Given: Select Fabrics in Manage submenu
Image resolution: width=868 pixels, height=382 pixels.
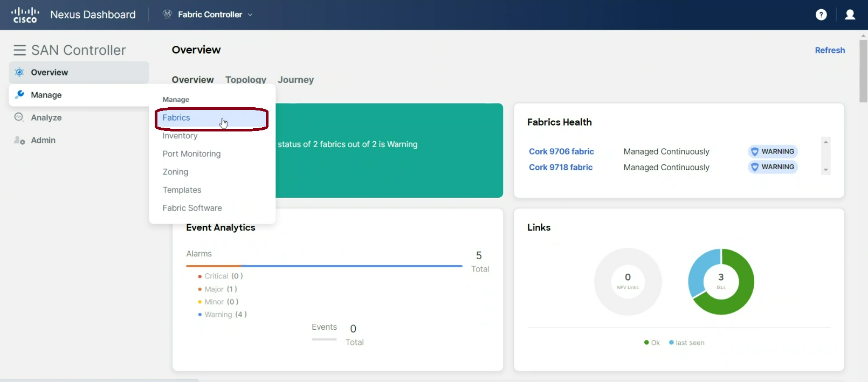Looking at the screenshot, I should pos(211,117).
